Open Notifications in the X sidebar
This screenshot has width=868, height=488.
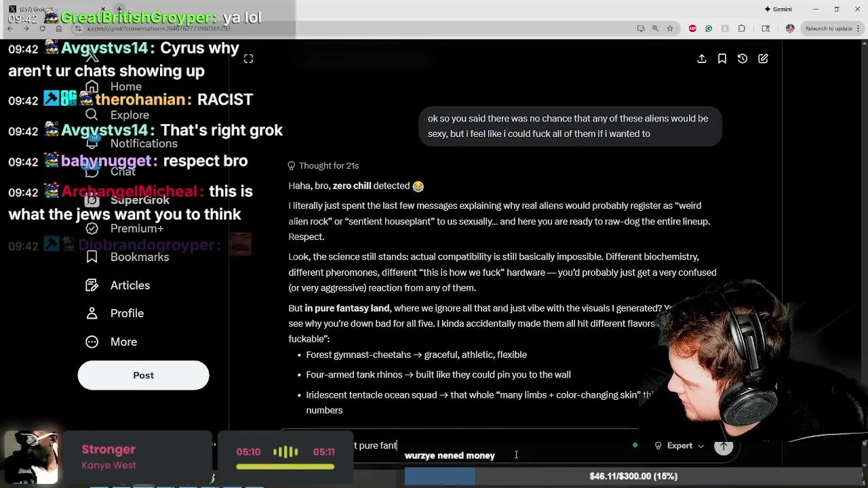(x=132, y=144)
